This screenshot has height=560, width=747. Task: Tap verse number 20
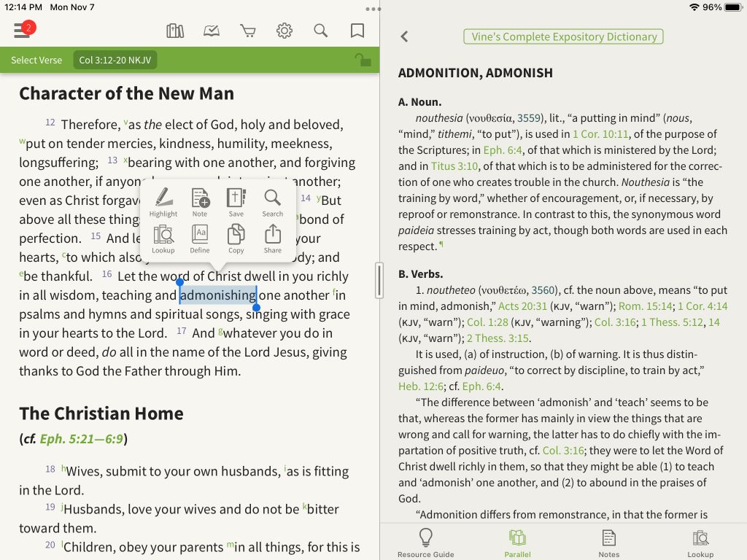click(50, 545)
